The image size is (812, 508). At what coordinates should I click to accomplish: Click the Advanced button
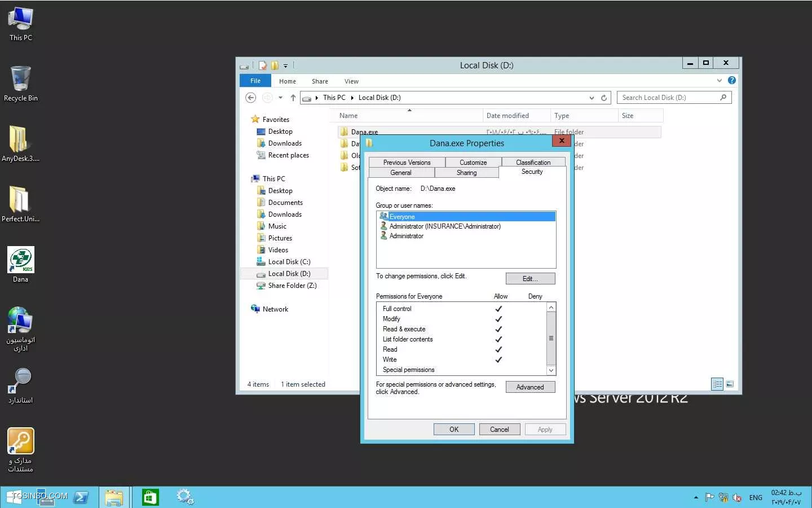[530, 387]
